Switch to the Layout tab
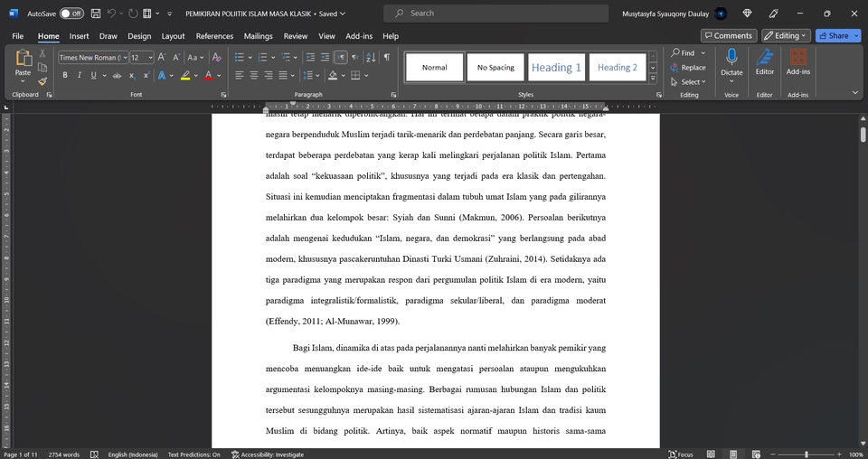868x459 pixels. pos(173,36)
